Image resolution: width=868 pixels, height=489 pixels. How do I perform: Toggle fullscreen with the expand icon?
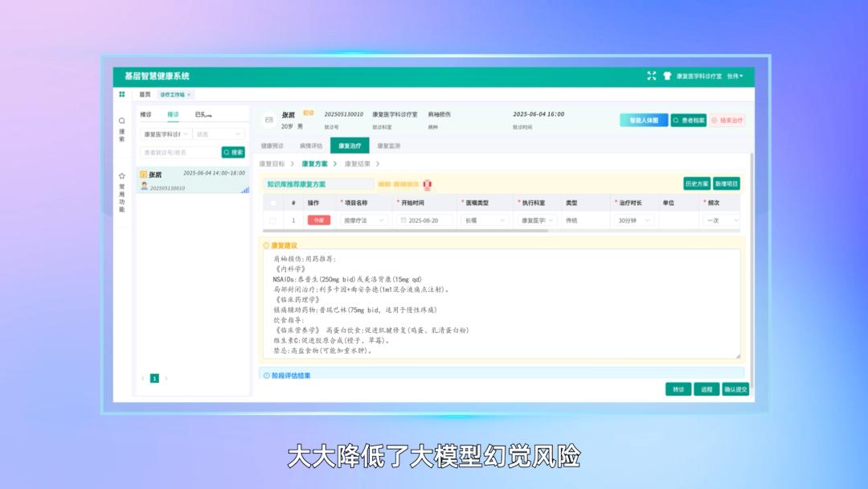652,76
